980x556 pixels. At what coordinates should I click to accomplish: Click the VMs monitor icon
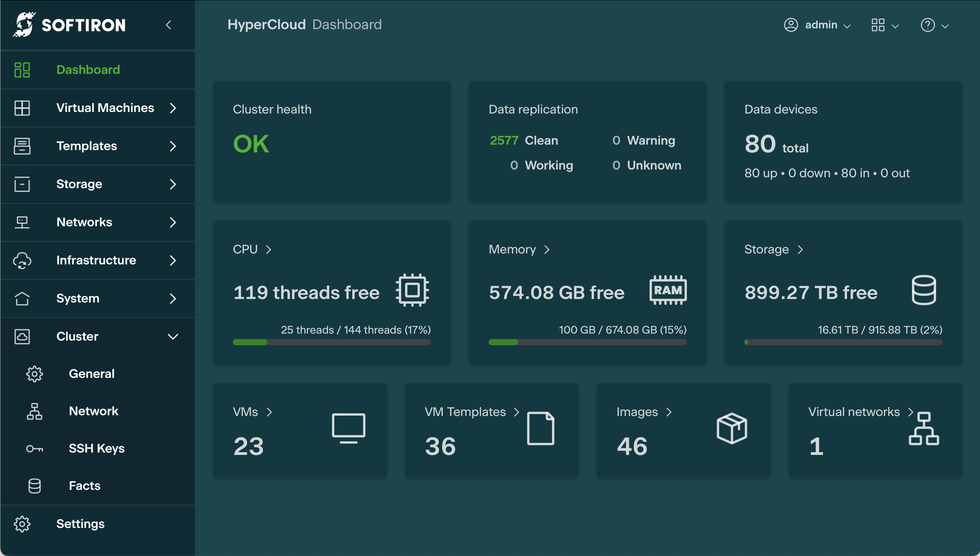[x=348, y=428]
